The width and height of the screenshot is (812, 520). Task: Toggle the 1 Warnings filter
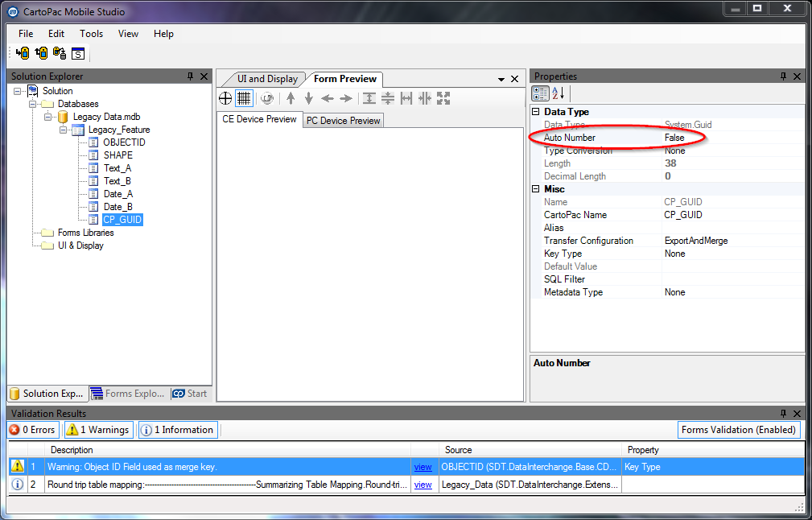97,430
